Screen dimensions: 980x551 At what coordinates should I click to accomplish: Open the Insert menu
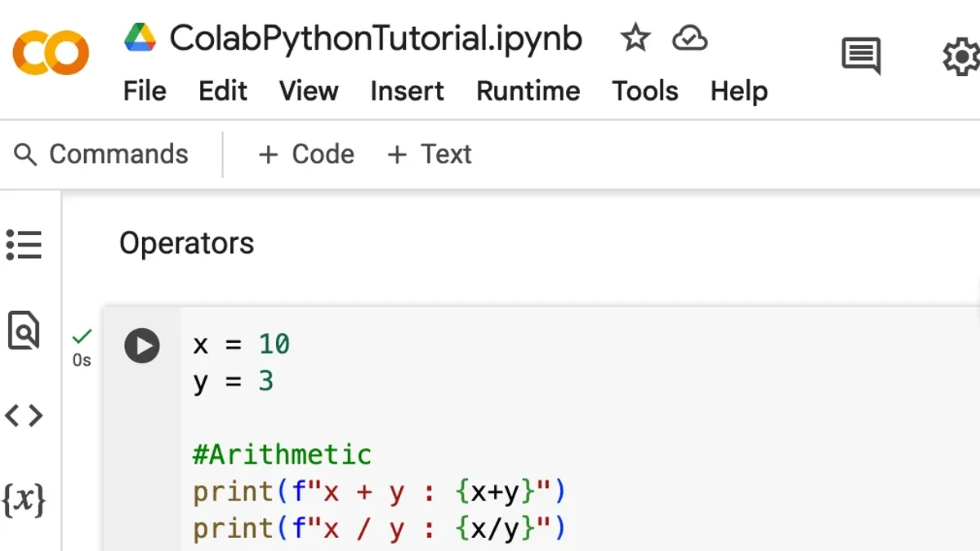click(407, 91)
